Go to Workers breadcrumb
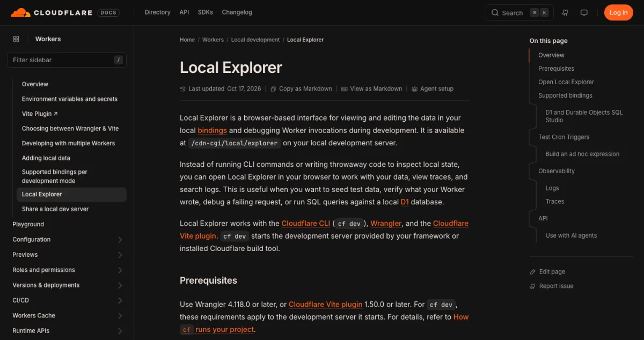 [x=213, y=40]
